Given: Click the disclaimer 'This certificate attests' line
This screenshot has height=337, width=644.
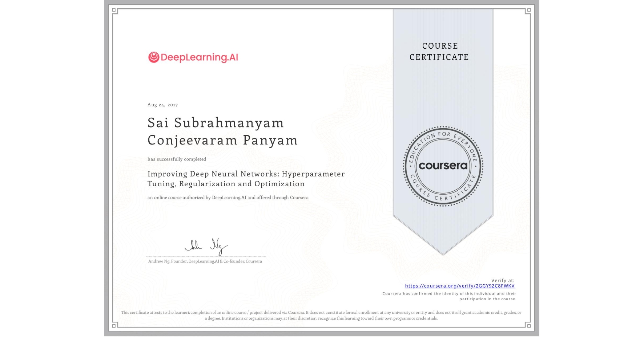Looking at the screenshot, I should [321, 312].
